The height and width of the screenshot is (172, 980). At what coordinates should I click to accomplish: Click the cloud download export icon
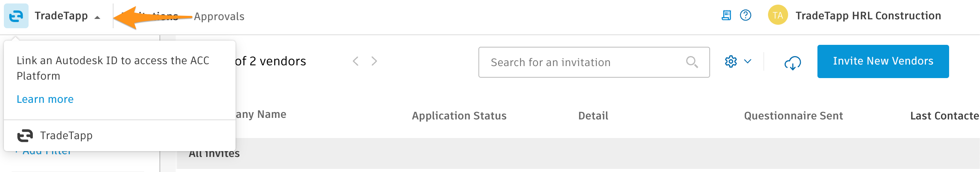[x=792, y=63]
